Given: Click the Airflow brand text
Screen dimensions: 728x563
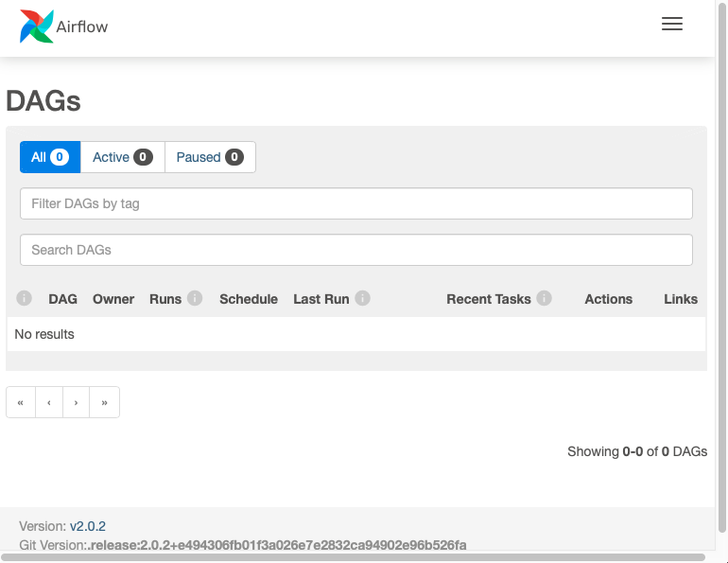Looking at the screenshot, I should pyautogui.click(x=82, y=26).
